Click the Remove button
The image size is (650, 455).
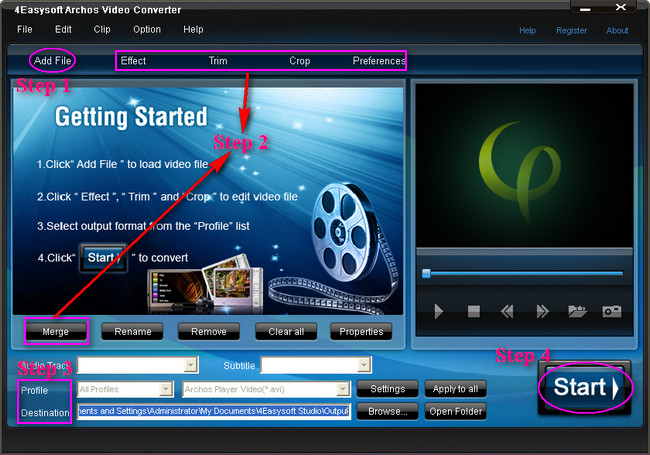[209, 332]
